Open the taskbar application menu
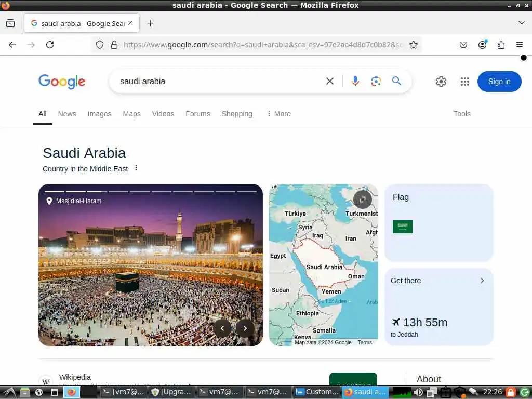This screenshot has width=532, height=399. 9,392
